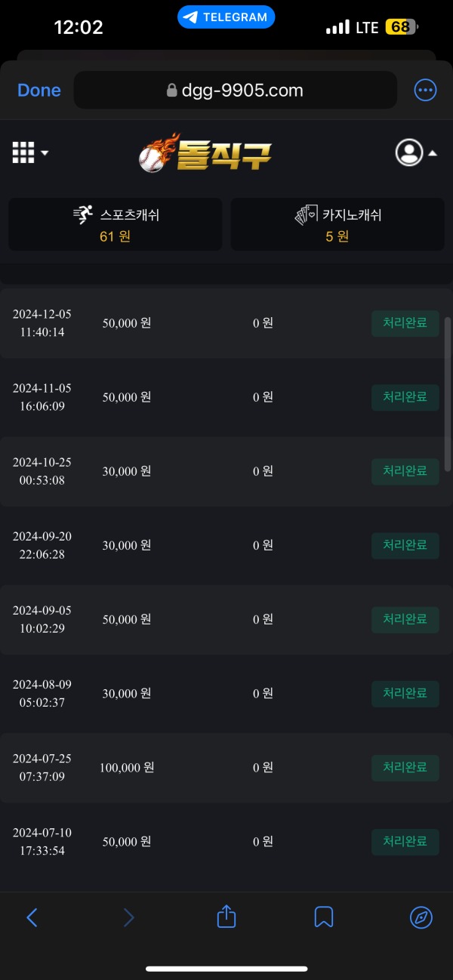The image size is (453, 980).
Task: Tap the TELEGRAM status banner
Action: tap(226, 17)
